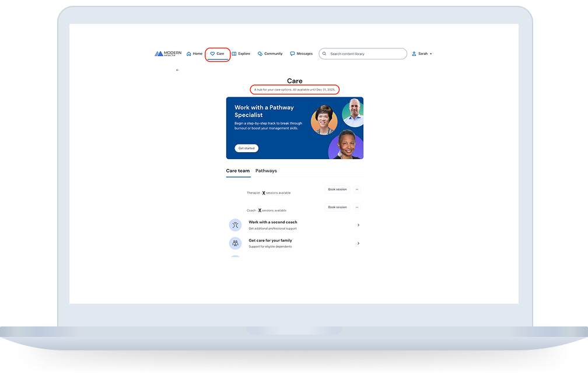Viewport: 588px width, 376px height.
Task: Select the Care team tab
Action: (238, 171)
